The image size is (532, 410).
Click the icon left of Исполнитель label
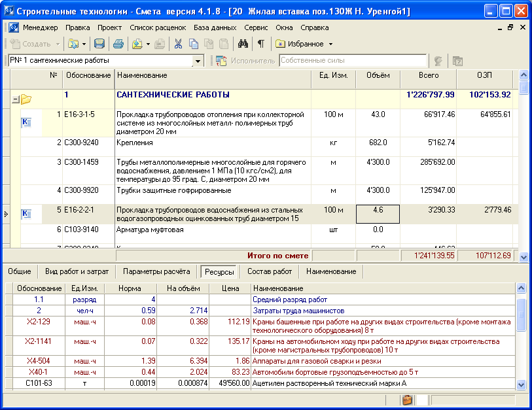tap(221, 61)
